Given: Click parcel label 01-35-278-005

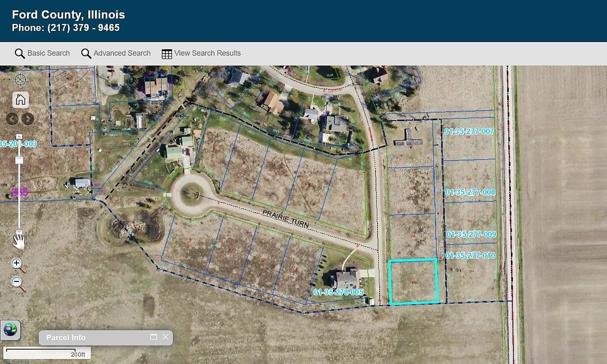Looking at the screenshot, I should pyautogui.click(x=338, y=292).
